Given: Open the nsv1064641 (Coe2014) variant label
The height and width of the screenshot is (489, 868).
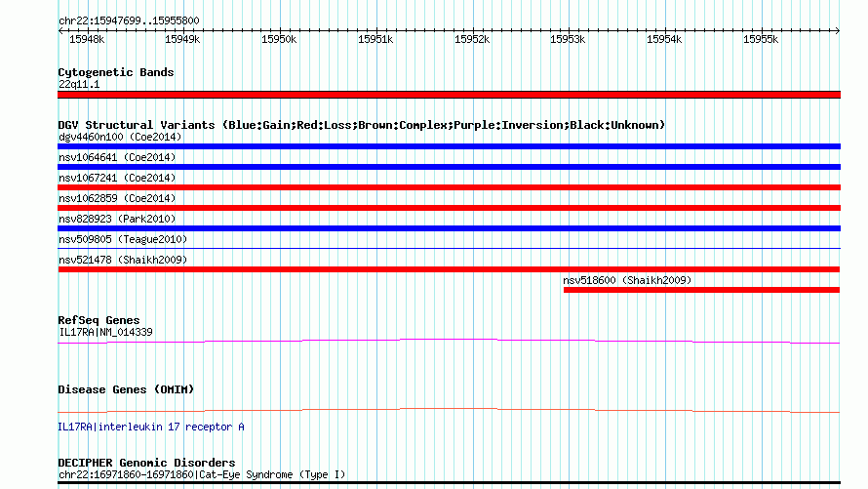Looking at the screenshot, I should pos(117,157).
